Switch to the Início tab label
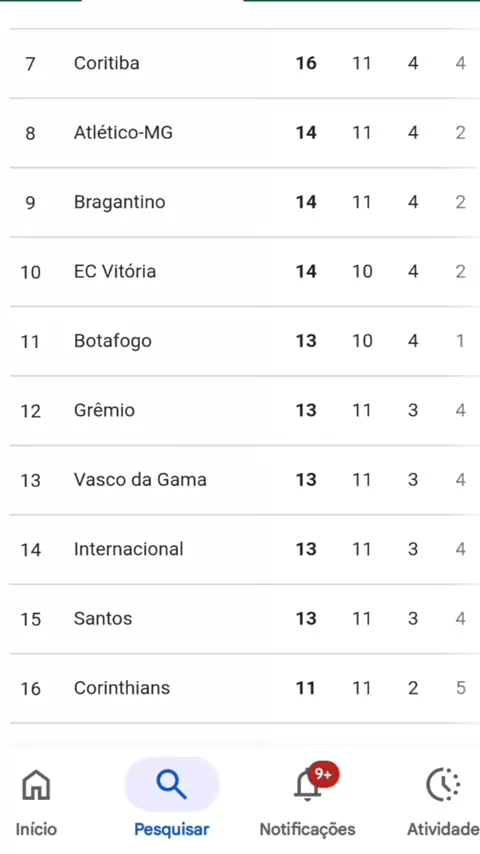The height and width of the screenshot is (854, 480). [x=36, y=829]
